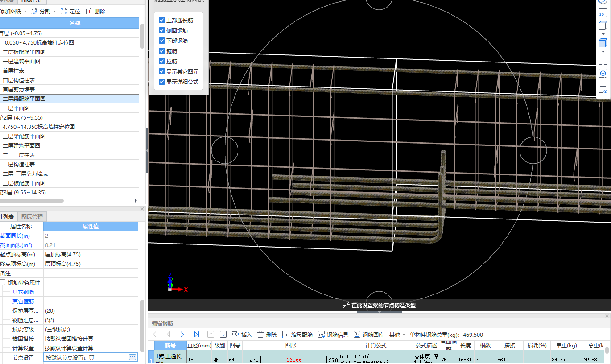This screenshot has height=364, width=611.
Task: Switch to the 图层管理 tab
Action: coord(32,217)
